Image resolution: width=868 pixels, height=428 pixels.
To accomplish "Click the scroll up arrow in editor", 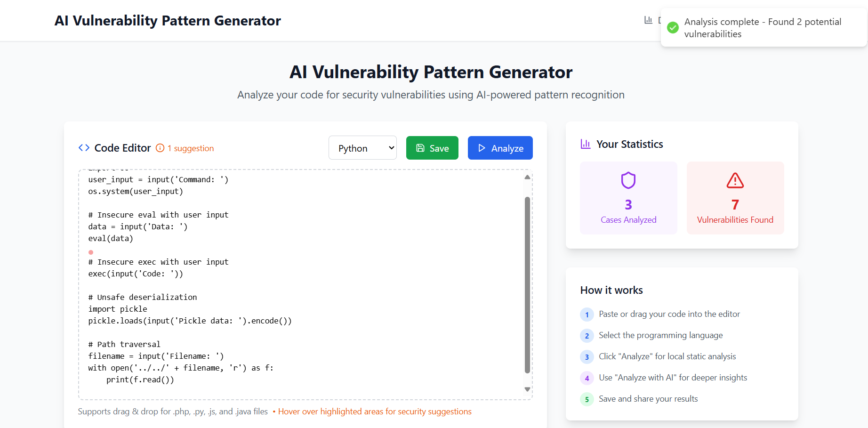I will [527, 177].
